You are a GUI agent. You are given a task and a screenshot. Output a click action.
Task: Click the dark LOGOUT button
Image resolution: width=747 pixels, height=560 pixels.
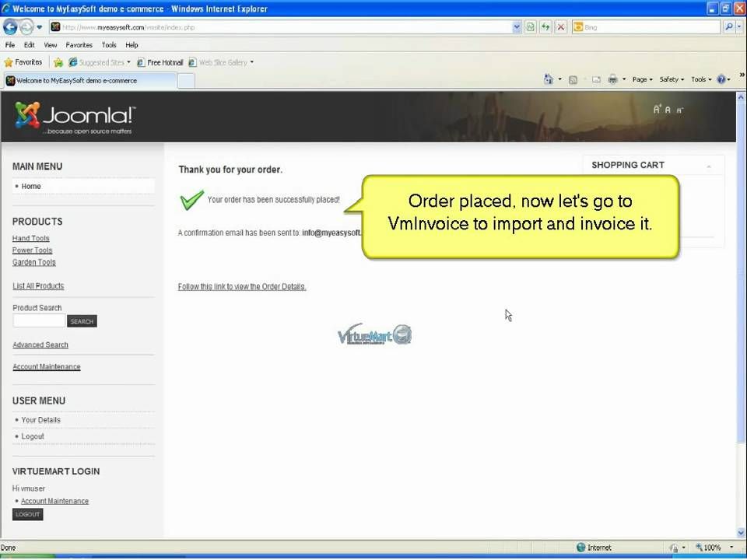[x=28, y=515]
